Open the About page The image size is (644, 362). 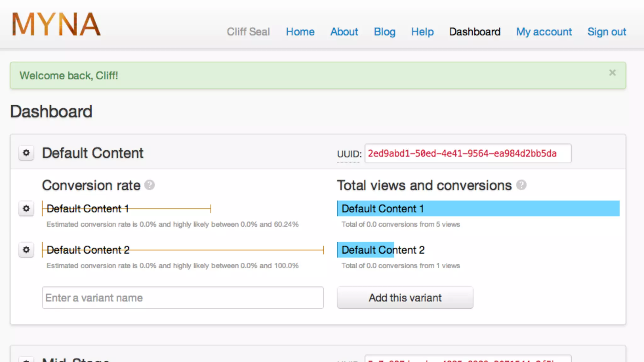click(344, 32)
